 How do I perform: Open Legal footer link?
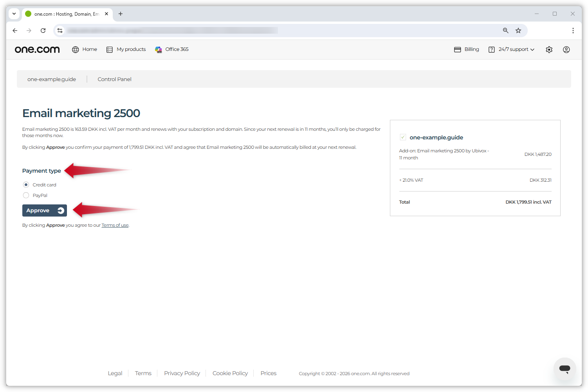coord(115,373)
